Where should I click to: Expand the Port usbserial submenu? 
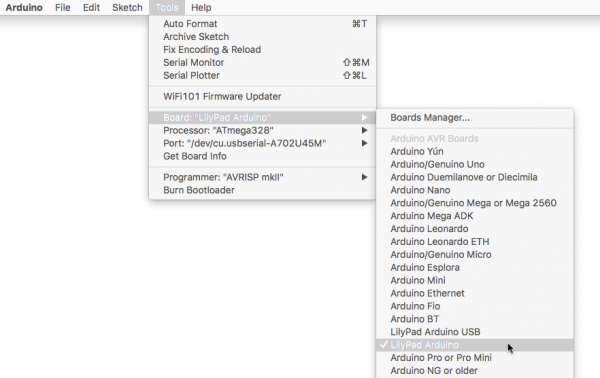[262, 143]
